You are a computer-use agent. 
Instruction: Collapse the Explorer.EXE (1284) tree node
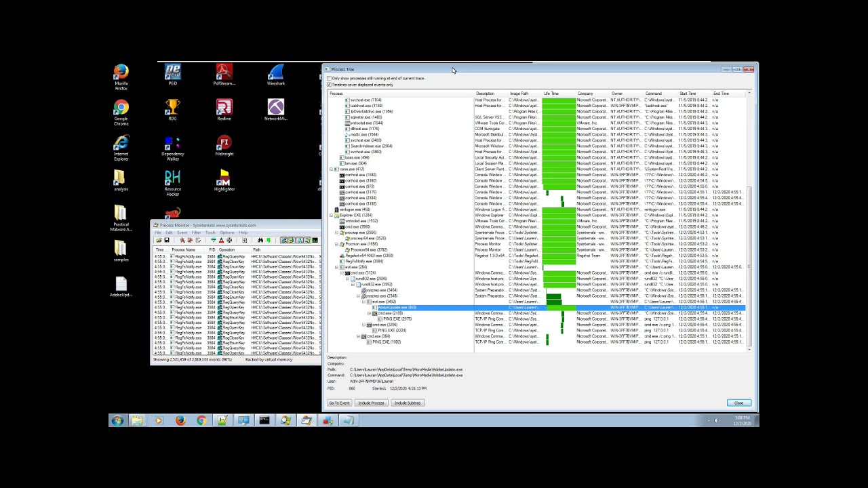point(331,216)
